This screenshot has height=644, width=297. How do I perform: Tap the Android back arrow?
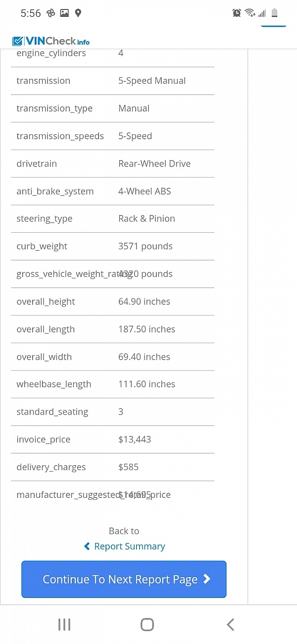pyautogui.click(x=230, y=625)
